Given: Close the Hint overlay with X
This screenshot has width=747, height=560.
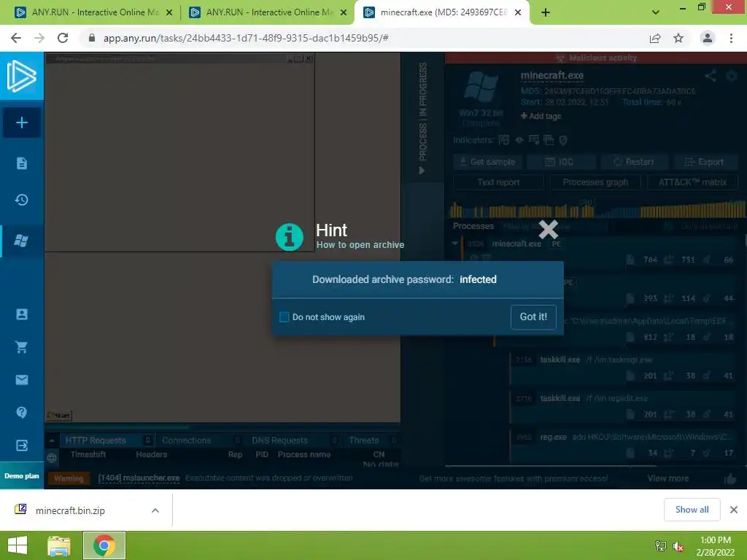Looking at the screenshot, I should coord(548,230).
